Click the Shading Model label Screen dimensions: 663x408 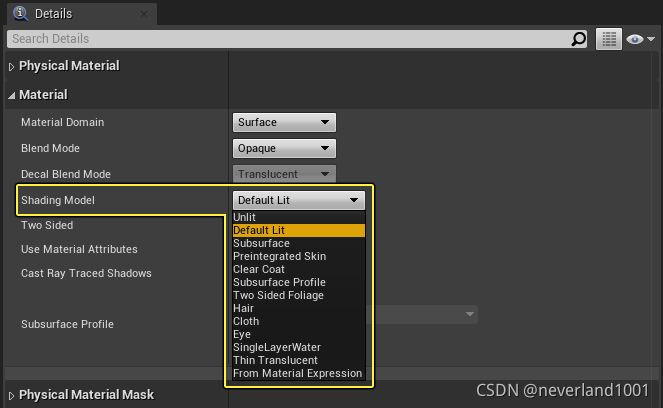[58, 200]
